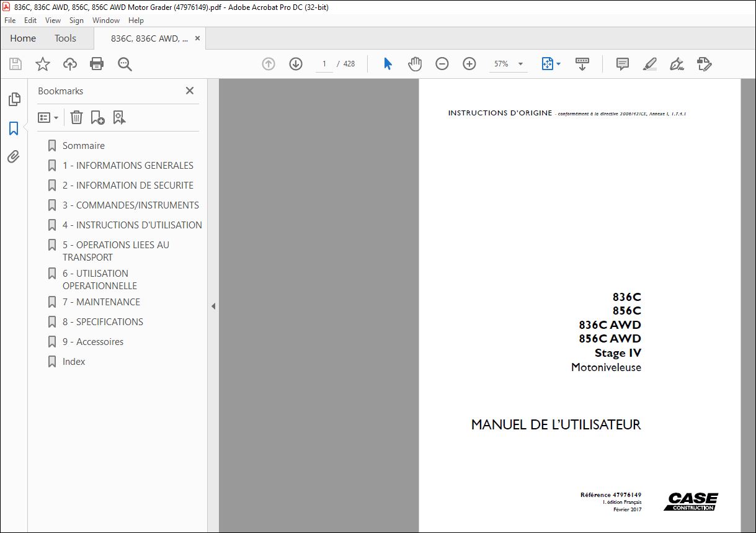Open bookmarks options menu dropdown
This screenshot has width=756, height=533.
pos(48,117)
